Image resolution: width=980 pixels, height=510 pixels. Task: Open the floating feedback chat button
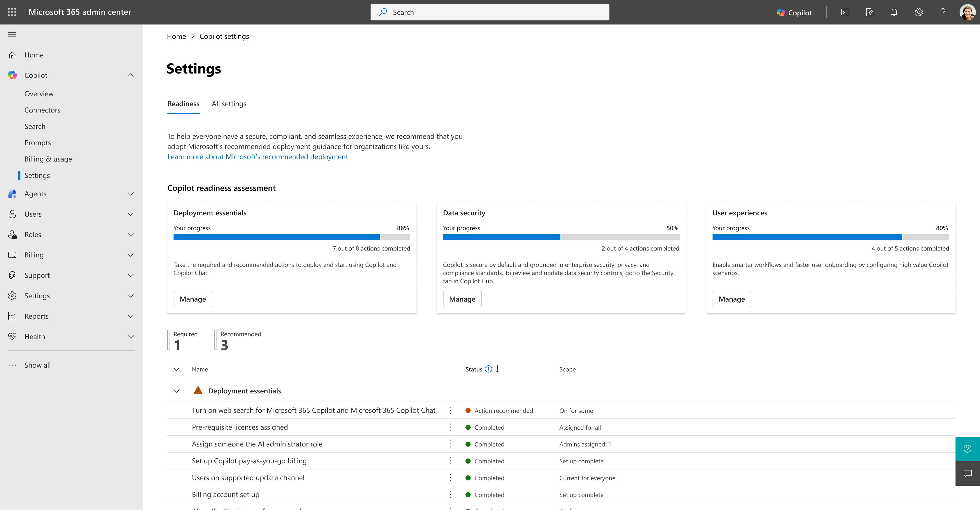pyautogui.click(x=967, y=474)
